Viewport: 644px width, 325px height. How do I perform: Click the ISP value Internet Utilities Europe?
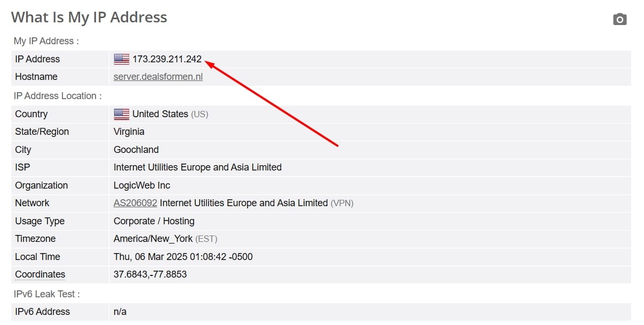[x=197, y=167]
